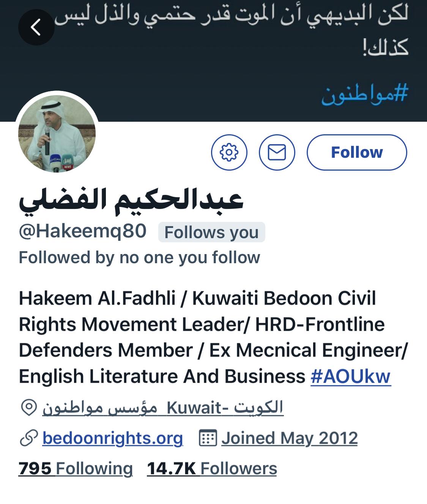Tap the location pin icon
This screenshot has height=504, width=427.
pyautogui.click(x=28, y=408)
